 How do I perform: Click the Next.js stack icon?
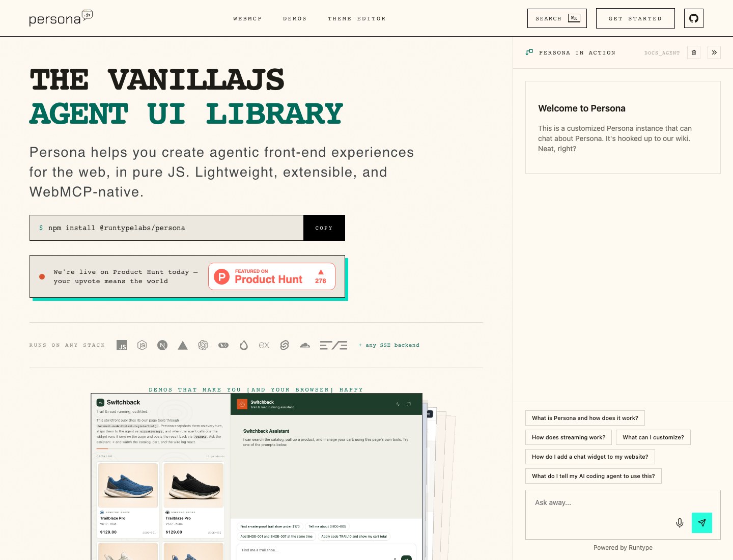click(162, 345)
